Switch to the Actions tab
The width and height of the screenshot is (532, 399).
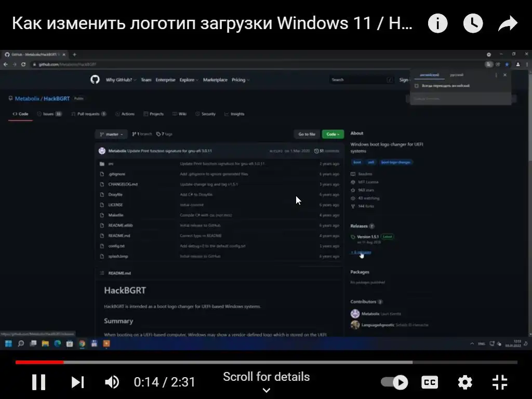click(x=125, y=114)
